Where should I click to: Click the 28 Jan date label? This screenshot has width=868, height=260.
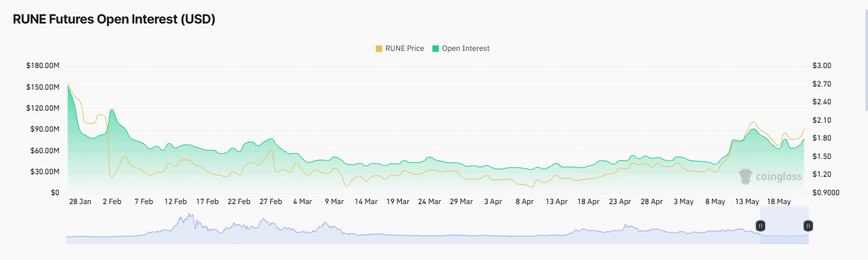coord(80,202)
